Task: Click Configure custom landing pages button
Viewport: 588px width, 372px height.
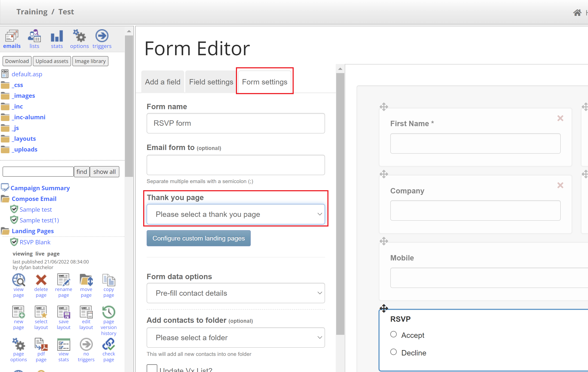Action: tap(199, 238)
